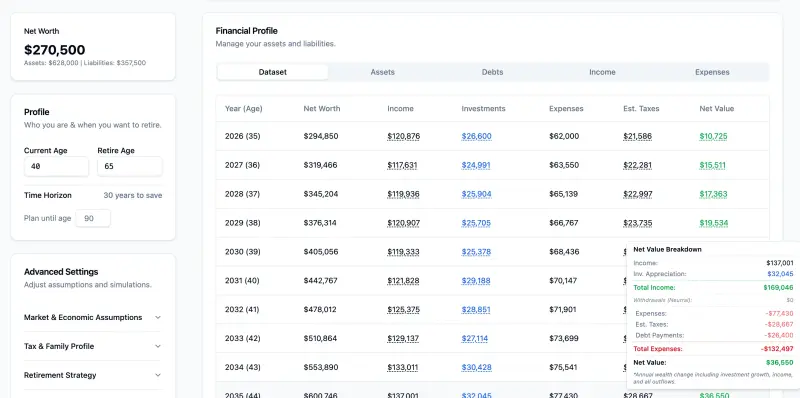Click estimated taxes $22,997 for 2028
This screenshot has width=800, height=398.
click(638, 194)
